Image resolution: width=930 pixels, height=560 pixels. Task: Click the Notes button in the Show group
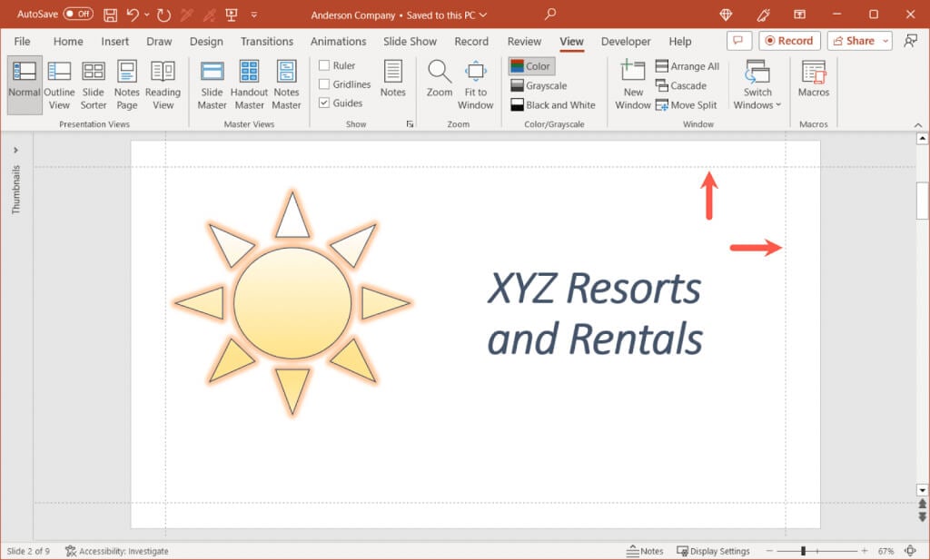pos(392,79)
